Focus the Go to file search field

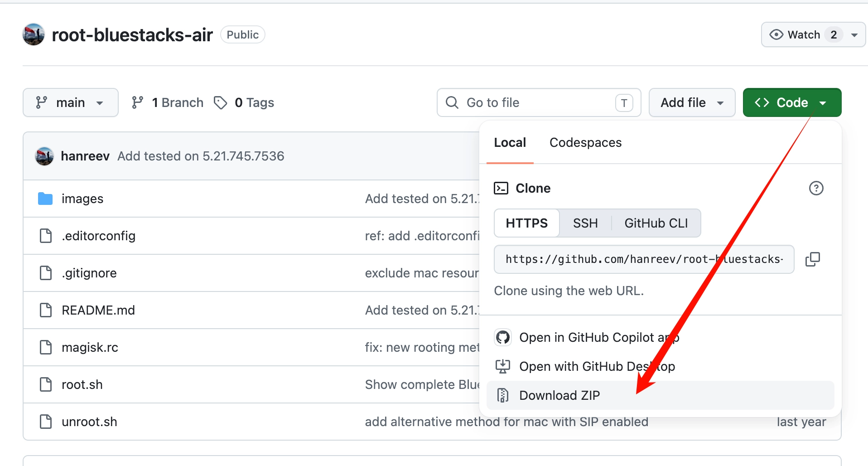(539, 102)
